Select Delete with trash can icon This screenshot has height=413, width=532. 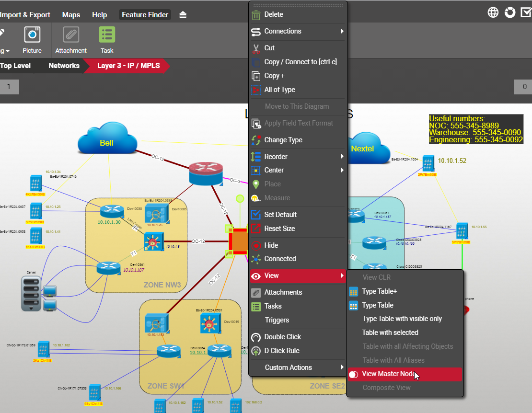(273, 14)
